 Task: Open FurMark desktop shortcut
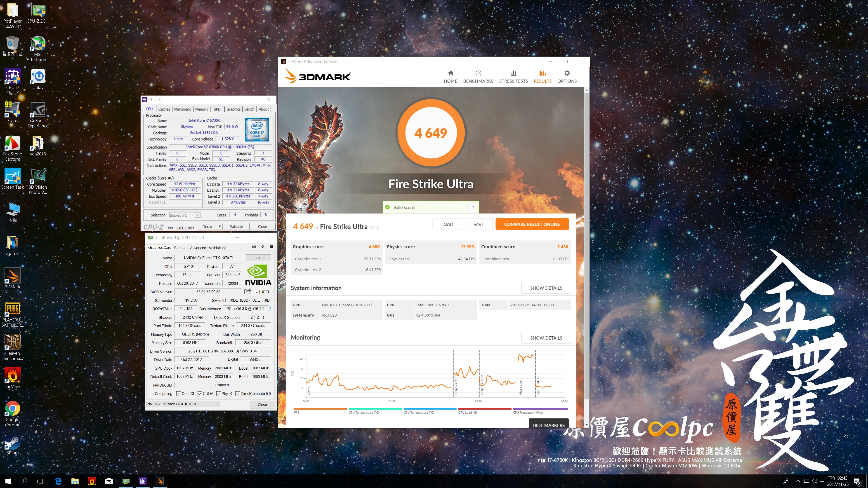click(12, 378)
